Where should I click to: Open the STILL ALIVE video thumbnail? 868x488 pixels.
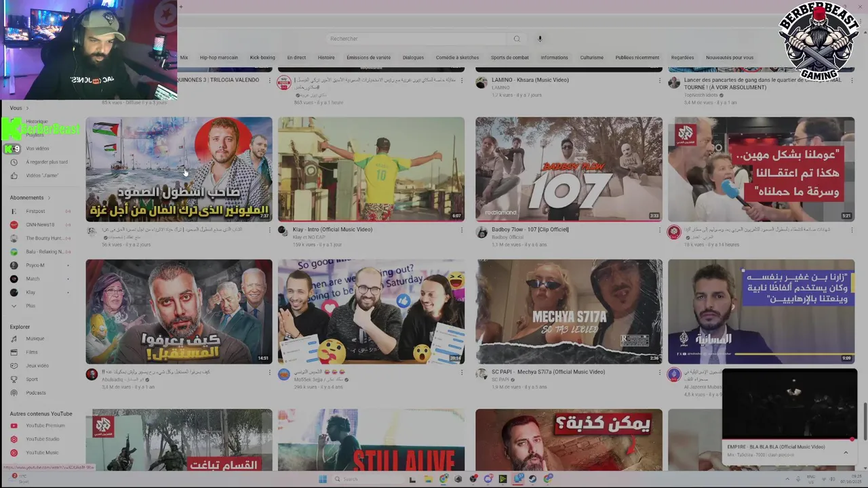pos(371,439)
